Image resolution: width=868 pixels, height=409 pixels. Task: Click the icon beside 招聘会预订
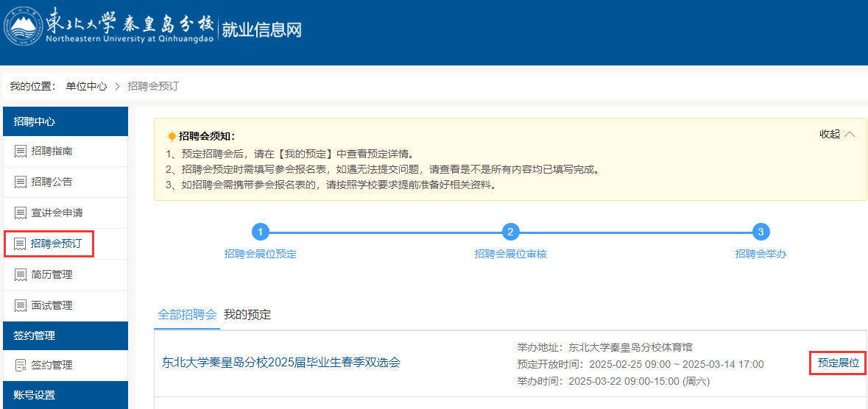21,244
